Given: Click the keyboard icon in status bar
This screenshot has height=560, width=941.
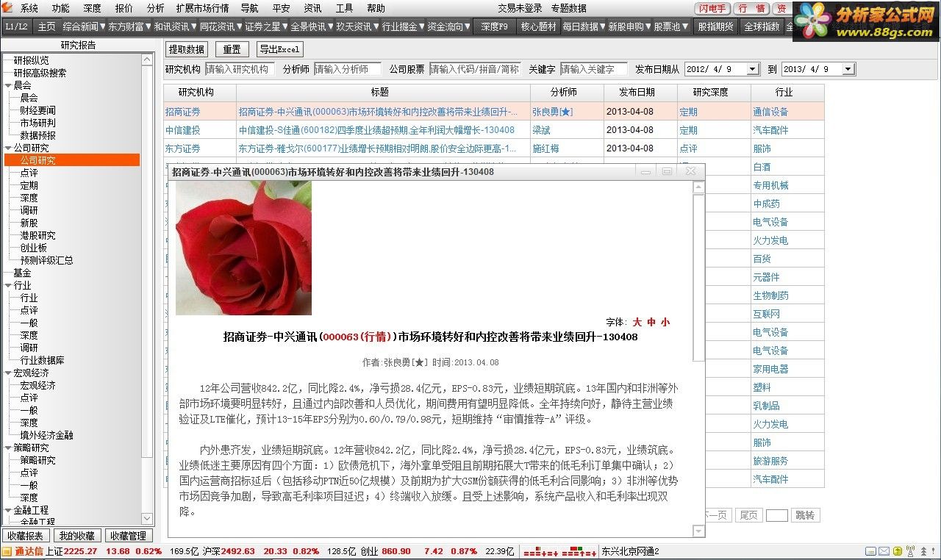Looking at the screenshot, I should click(870, 551).
